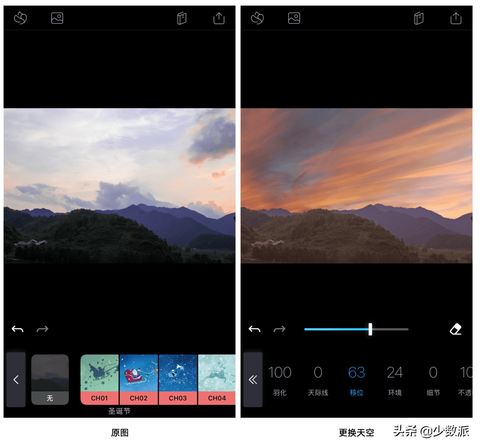Viewport: 480px width, 448px height.
Task: Click the gray unfilled part of the slider track
Action: tap(390, 329)
